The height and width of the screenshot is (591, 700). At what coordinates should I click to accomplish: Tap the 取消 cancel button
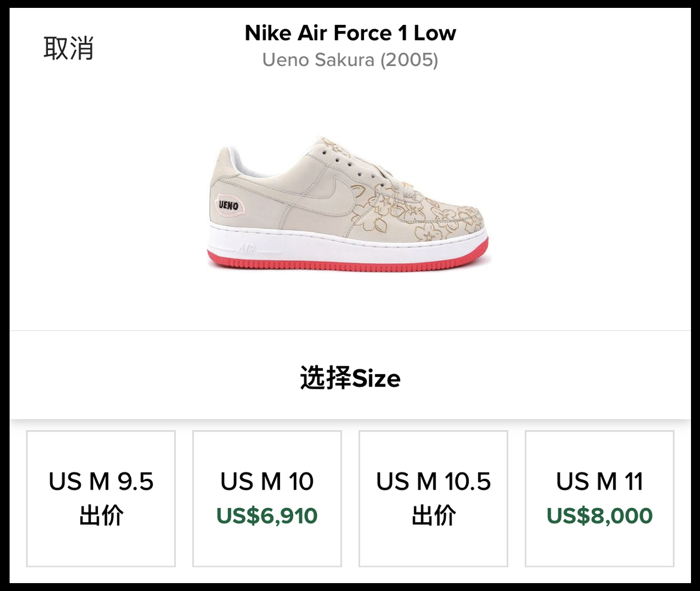click(x=68, y=48)
